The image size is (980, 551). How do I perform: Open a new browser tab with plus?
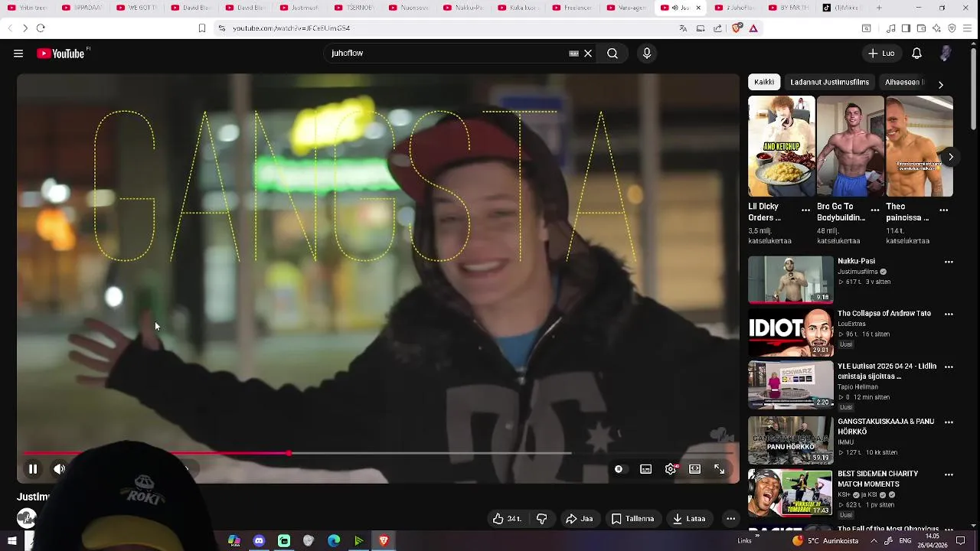click(879, 8)
